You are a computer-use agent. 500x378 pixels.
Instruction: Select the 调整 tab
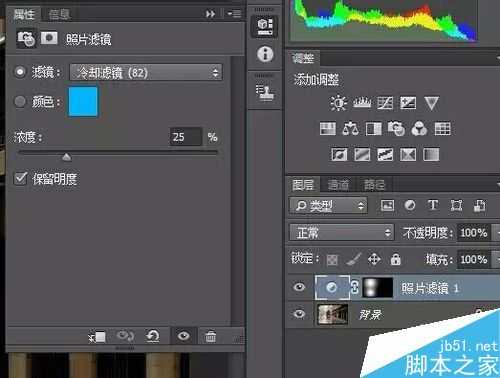point(303,58)
